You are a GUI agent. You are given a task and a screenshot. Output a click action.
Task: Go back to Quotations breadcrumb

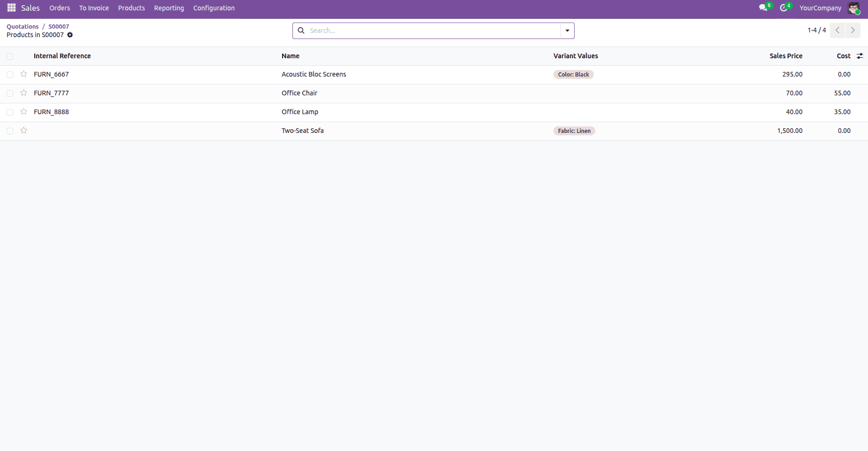23,26
